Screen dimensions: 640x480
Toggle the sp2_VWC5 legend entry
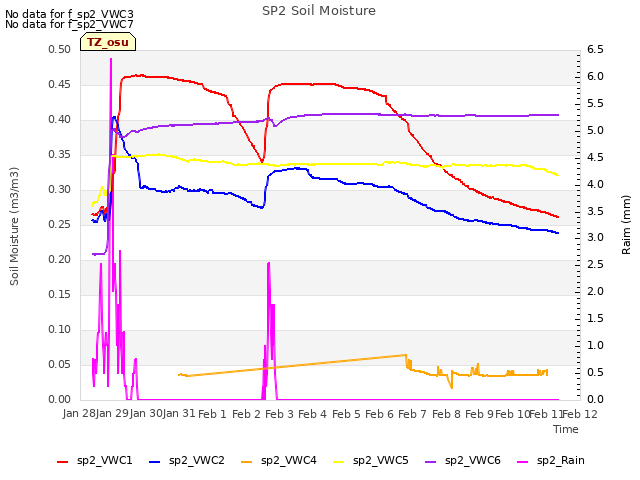[x=371, y=461]
